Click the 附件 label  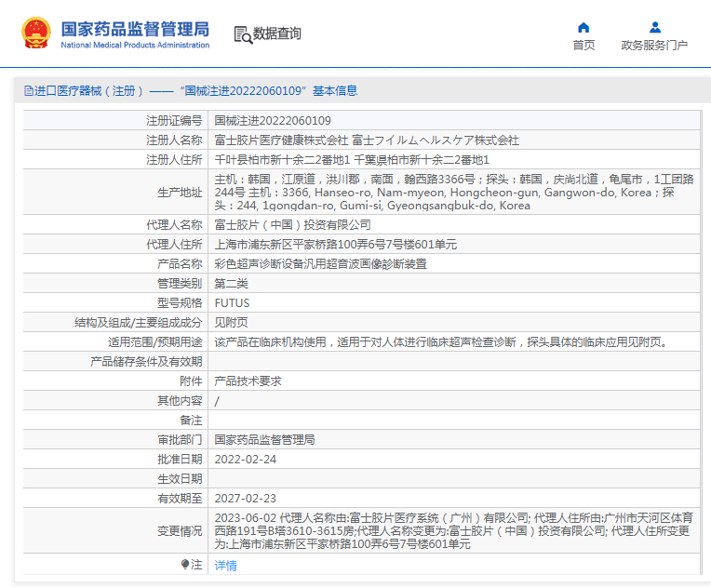[x=191, y=381]
